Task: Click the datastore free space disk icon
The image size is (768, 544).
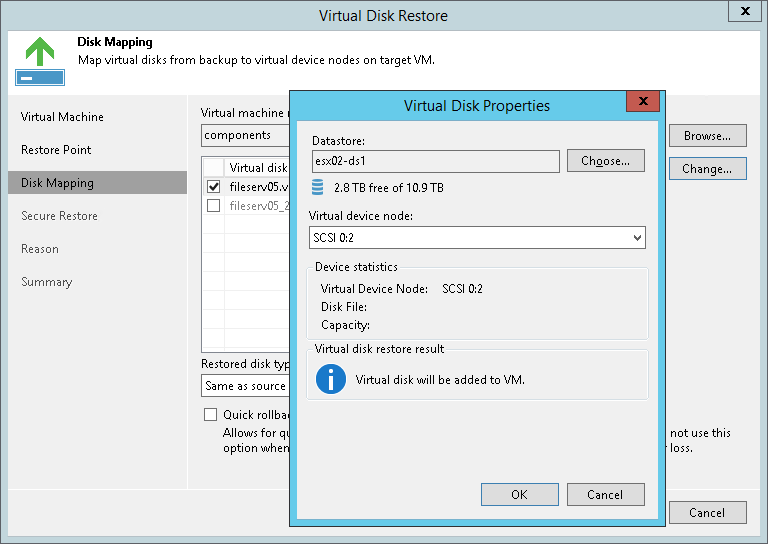Action: [x=318, y=188]
